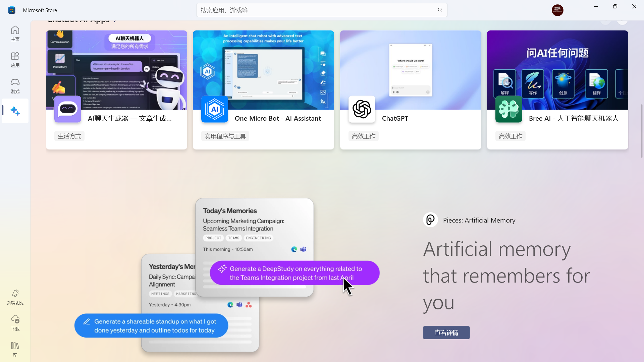Click the search magnifier icon

coord(440,10)
